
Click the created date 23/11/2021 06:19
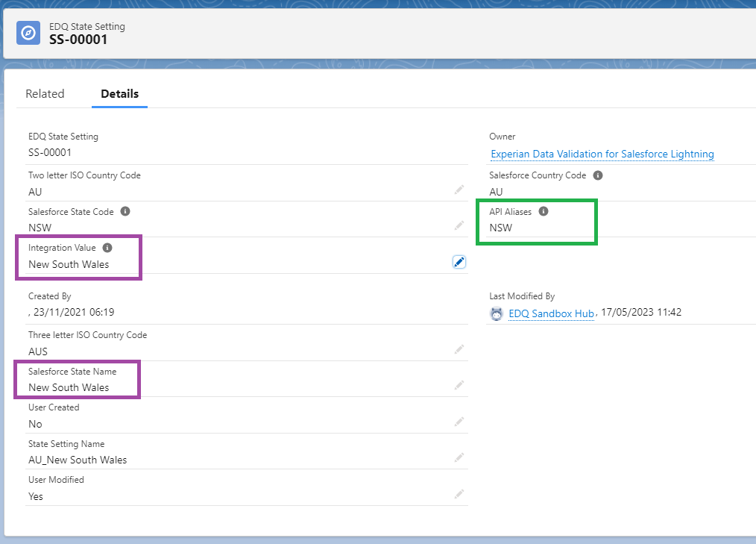(74, 313)
